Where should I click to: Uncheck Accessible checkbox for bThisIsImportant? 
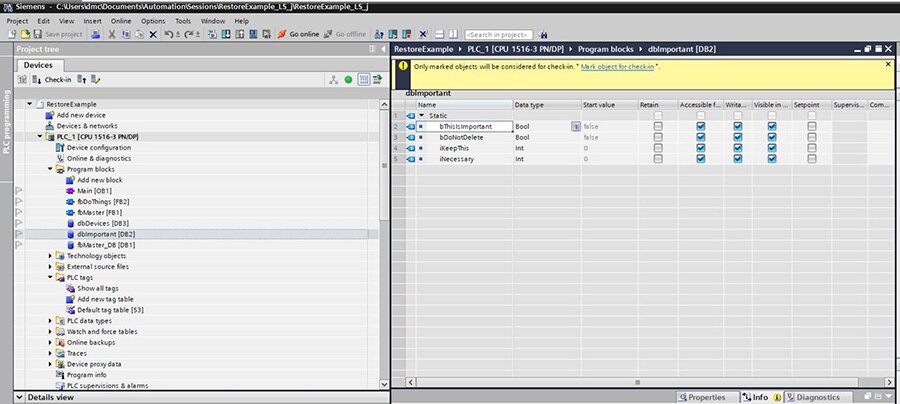(x=700, y=126)
